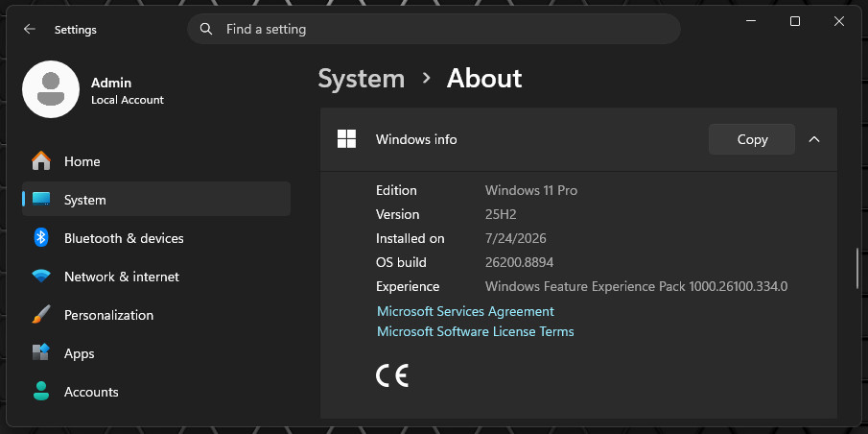
Task: Click the Apps icon in sidebar
Action: pyautogui.click(x=41, y=353)
